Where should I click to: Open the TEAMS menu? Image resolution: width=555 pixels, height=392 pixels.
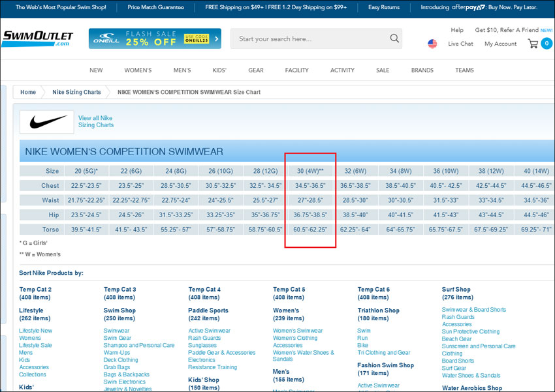(x=464, y=70)
